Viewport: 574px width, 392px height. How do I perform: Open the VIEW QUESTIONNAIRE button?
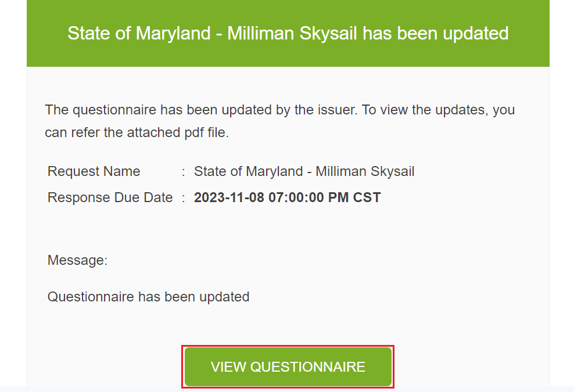coord(288,367)
